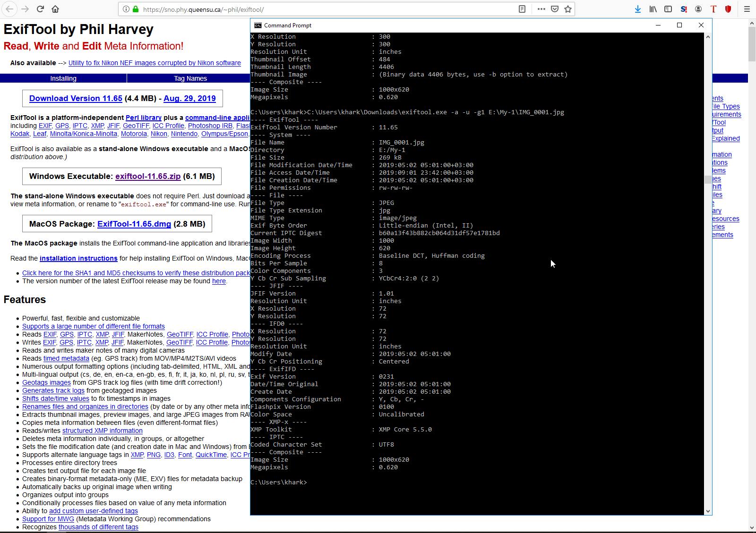
Task: Click the Nintendo link
Action: 184,134
